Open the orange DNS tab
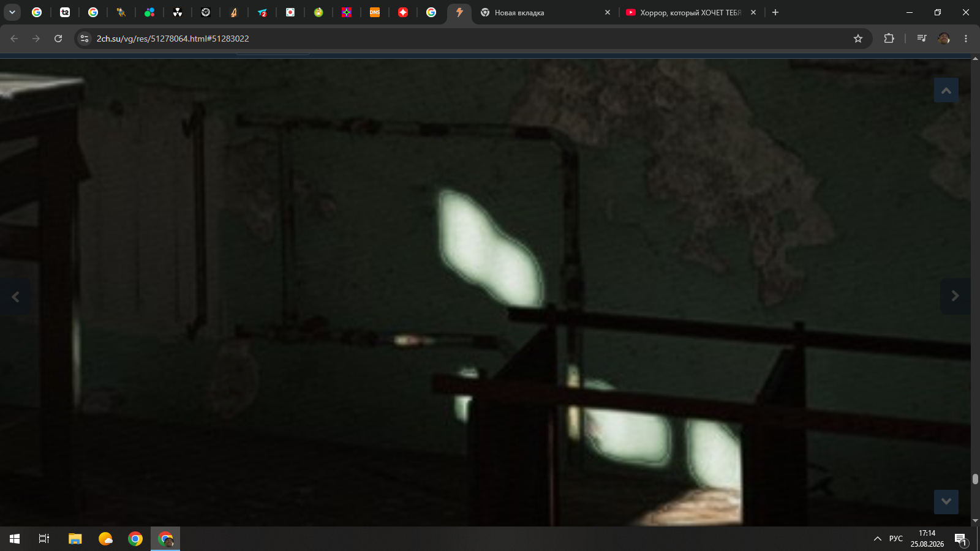This screenshot has width=980, height=551. [x=375, y=12]
